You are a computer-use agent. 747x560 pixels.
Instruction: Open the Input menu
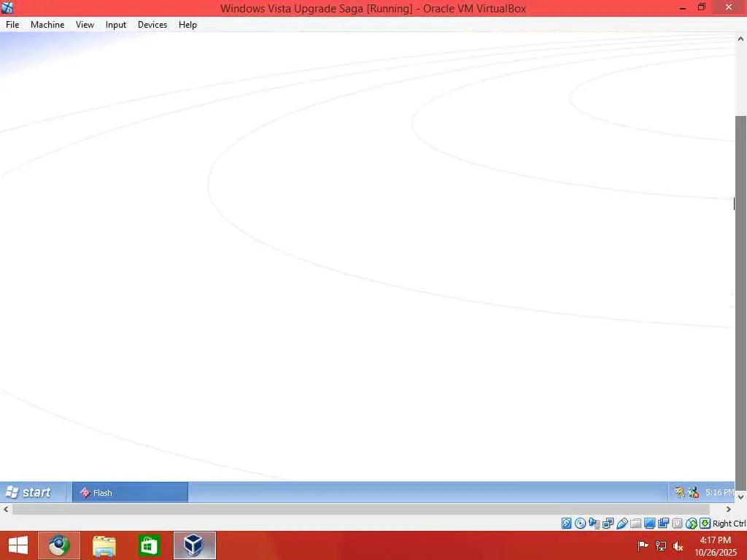116,25
